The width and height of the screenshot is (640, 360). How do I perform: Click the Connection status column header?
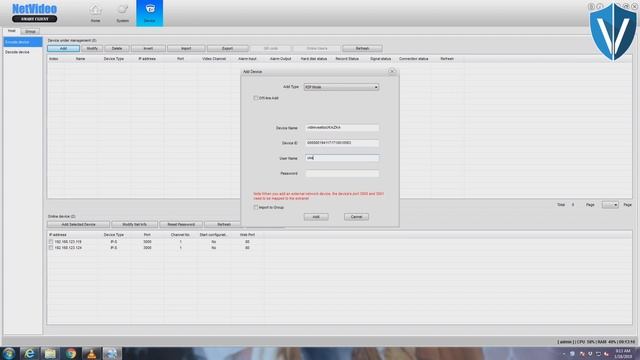pyautogui.click(x=413, y=59)
